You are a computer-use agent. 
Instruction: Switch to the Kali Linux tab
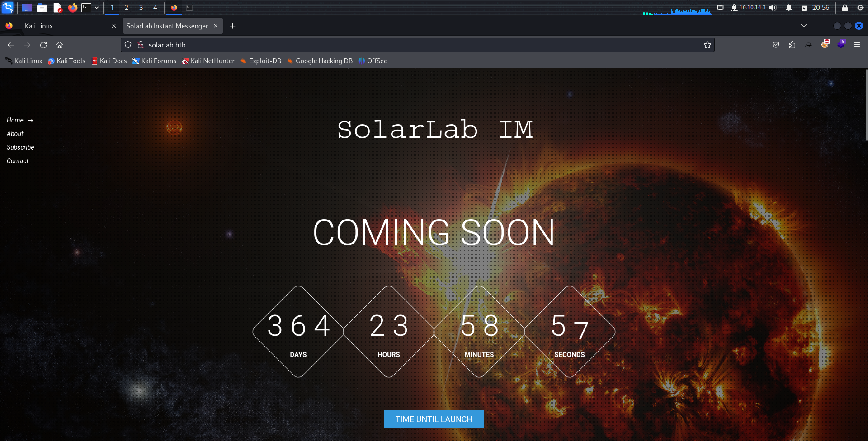63,26
